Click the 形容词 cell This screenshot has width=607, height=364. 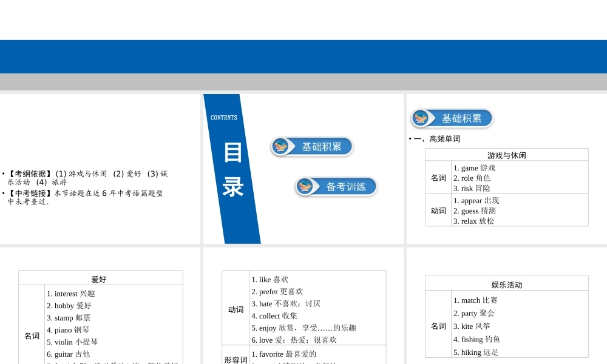pyautogui.click(x=236, y=359)
